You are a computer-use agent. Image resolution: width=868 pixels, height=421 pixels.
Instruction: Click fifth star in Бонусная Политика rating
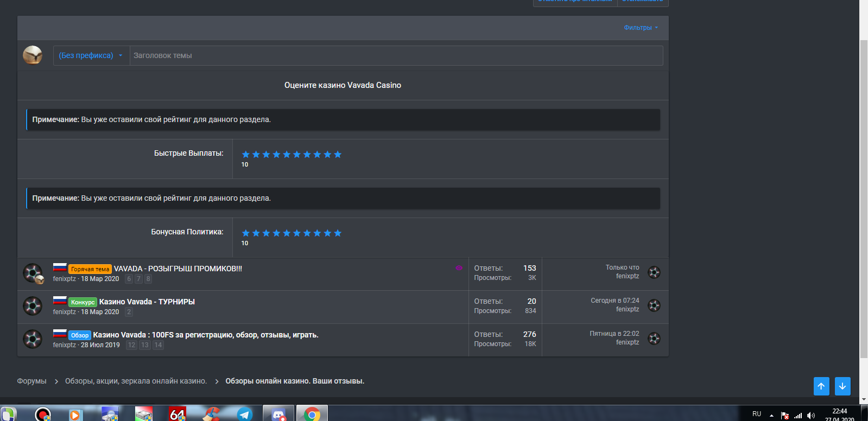[x=287, y=233]
